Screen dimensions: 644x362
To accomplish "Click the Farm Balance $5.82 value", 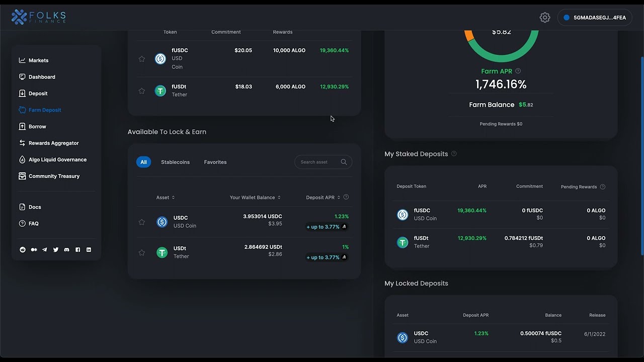I will tap(526, 105).
